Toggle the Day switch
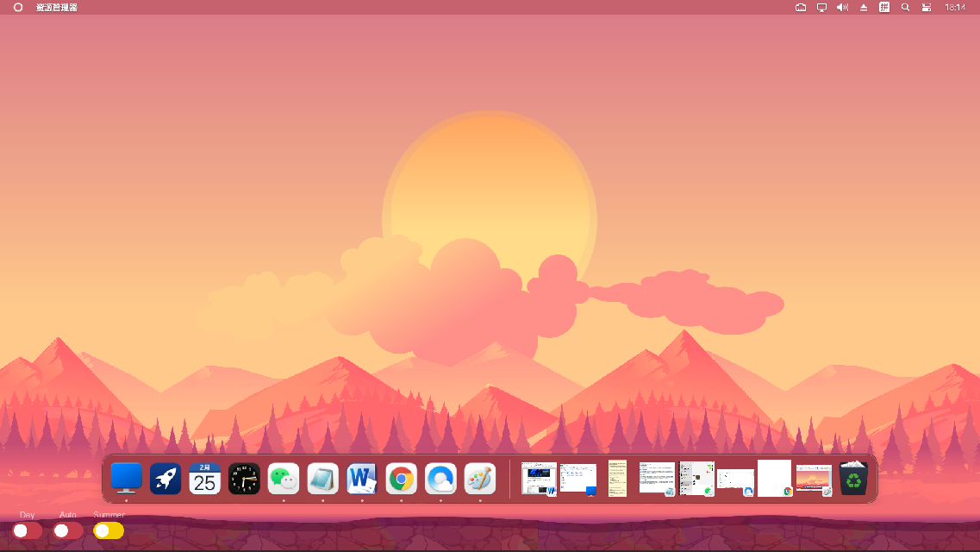The image size is (980, 552). (27, 530)
